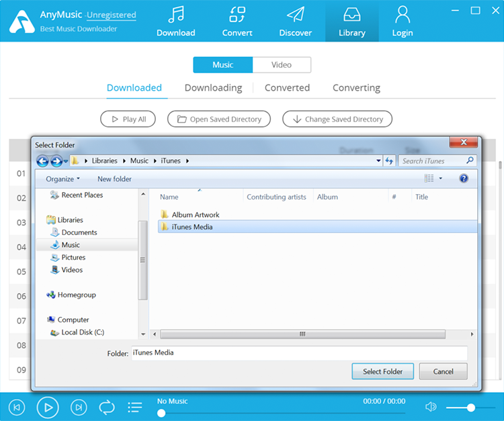Open recent locations dropdown arrow
The height and width of the screenshot is (421, 504).
[66, 161]
